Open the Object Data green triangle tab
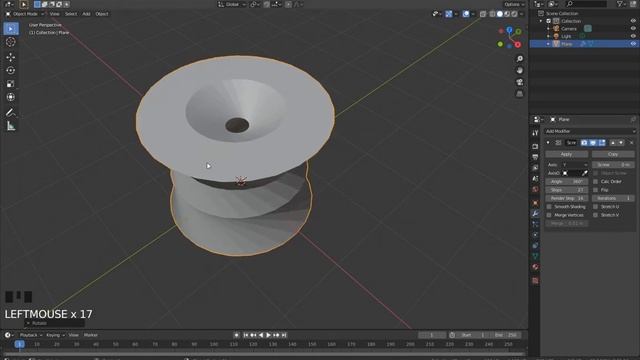The height and width of the screenshot is (360, 640). coord(536,256)
